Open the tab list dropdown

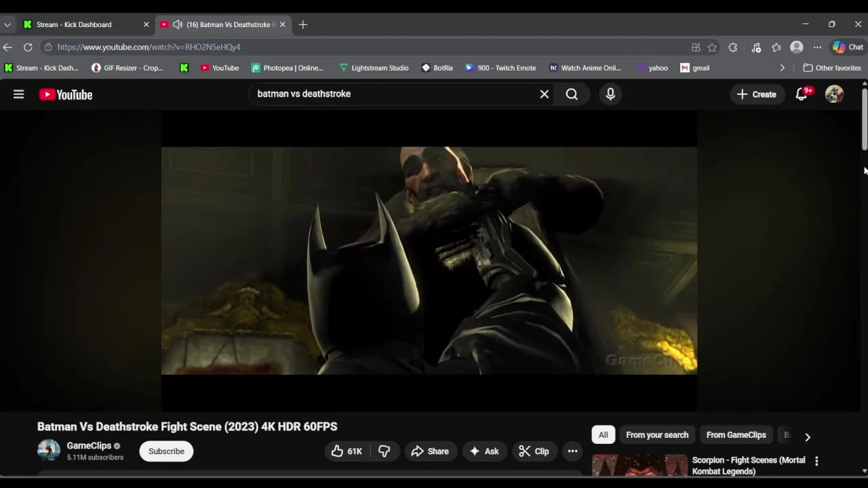[x=7, y=24]
